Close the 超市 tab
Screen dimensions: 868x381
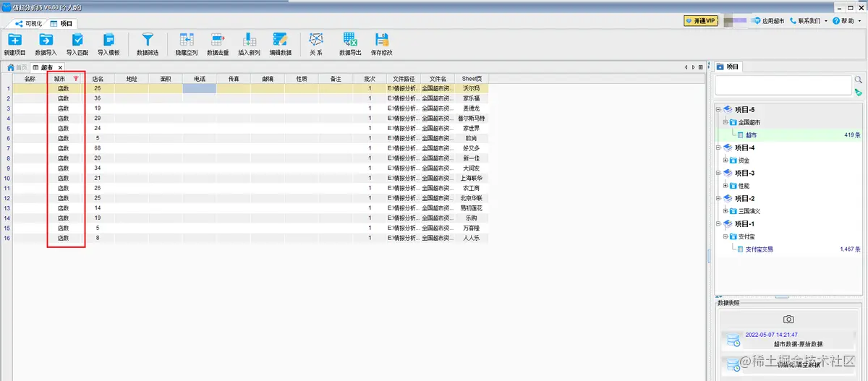[61, 67]
